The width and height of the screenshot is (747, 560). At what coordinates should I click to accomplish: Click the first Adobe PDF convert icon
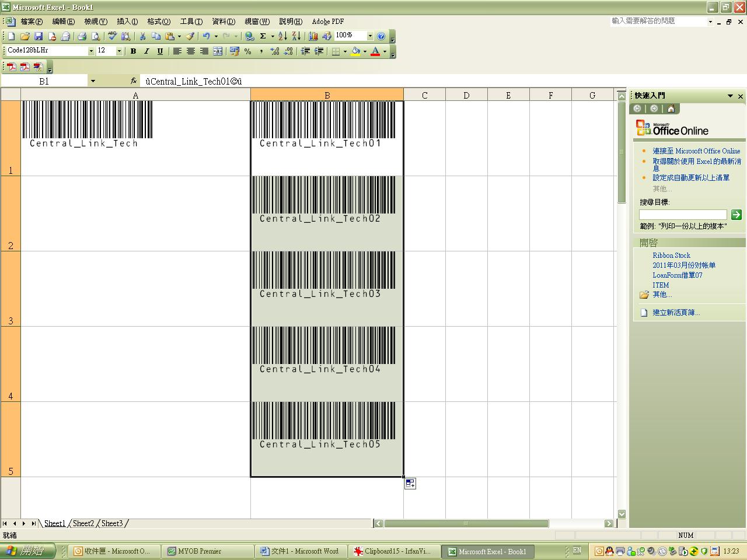(12, 66)
